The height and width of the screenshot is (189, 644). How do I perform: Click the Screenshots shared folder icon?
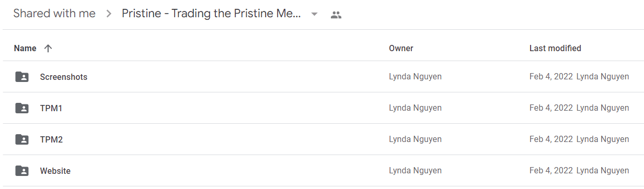point(22,77)
